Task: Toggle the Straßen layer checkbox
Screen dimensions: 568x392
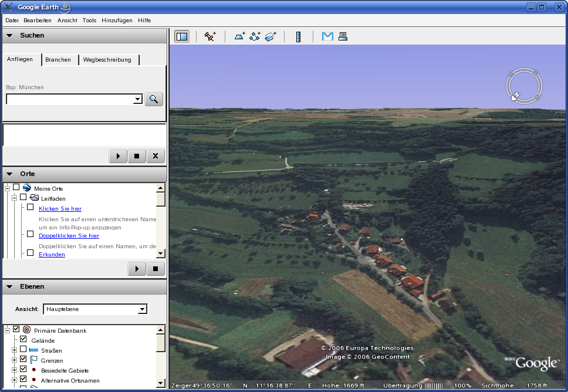Action: [23, 349]
